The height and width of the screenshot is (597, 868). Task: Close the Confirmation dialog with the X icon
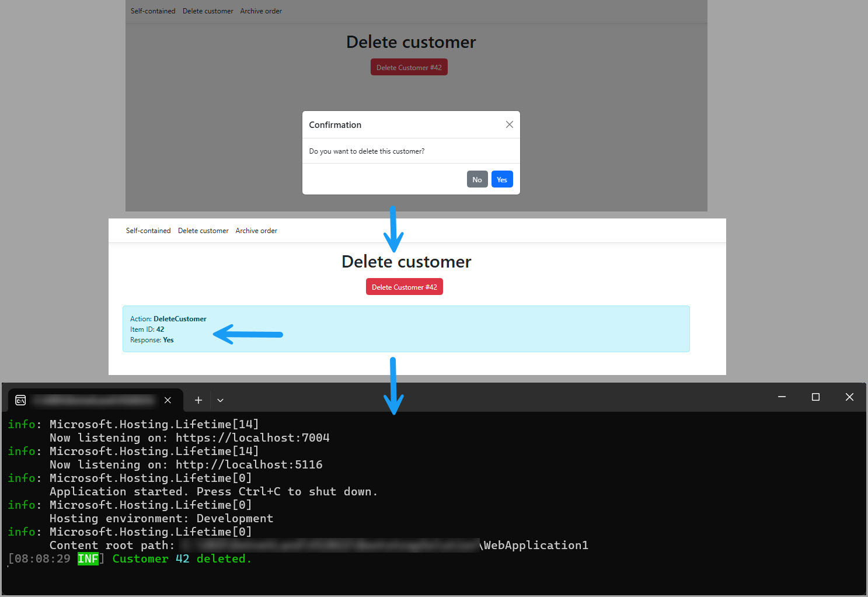click(509, 124)
